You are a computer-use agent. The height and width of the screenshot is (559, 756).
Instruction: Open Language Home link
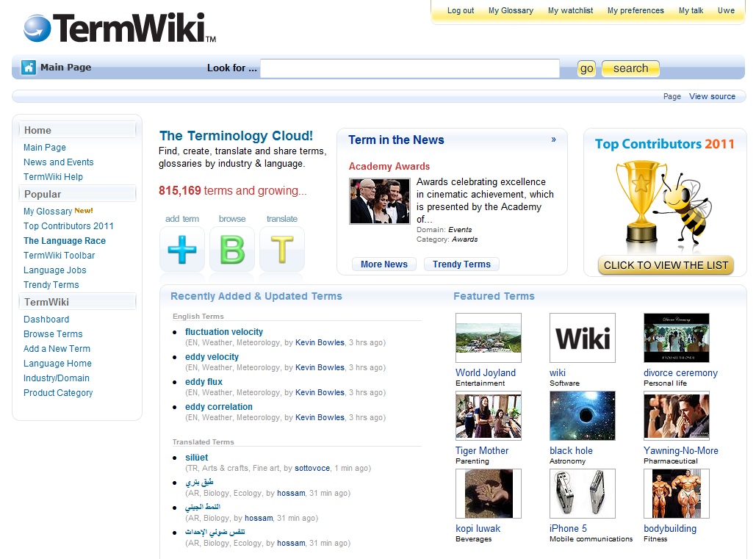57,364
